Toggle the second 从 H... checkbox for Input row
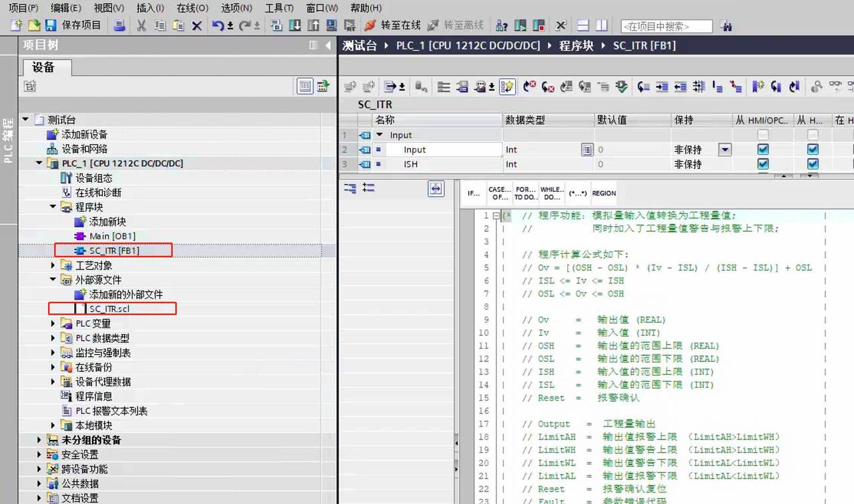Viewport: 854px width, 504px height. (813, 150)
